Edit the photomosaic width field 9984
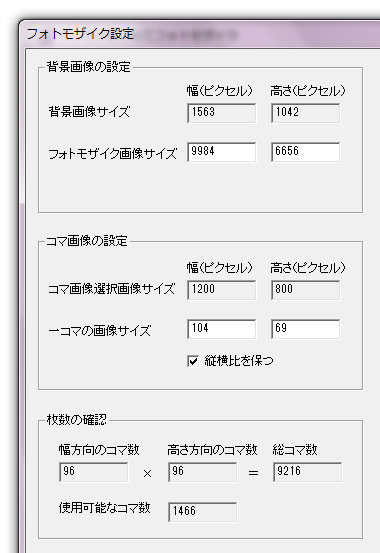Image resolution: width=380 pixels, height=553 pixels. point(222,152)
